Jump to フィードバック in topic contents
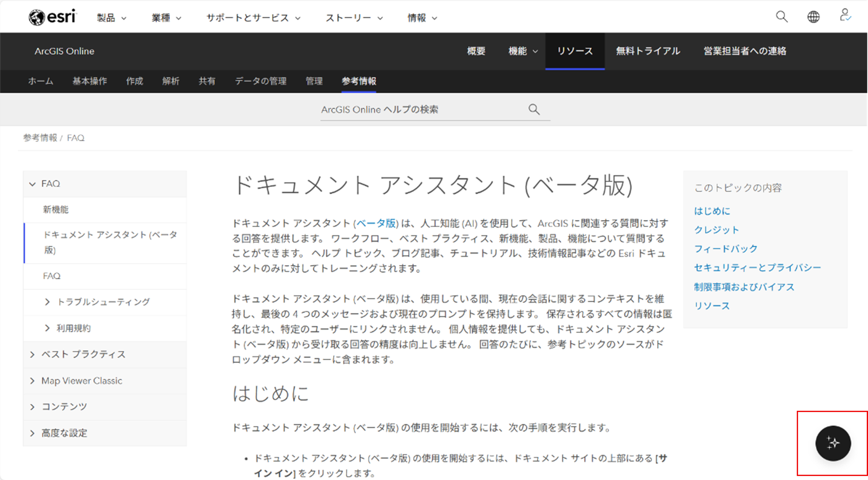 coord(726,249)
